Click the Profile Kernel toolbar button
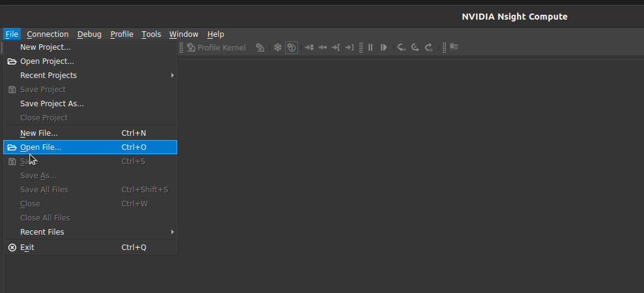This screenshot has height=293, width=644. tap(216, 47)
